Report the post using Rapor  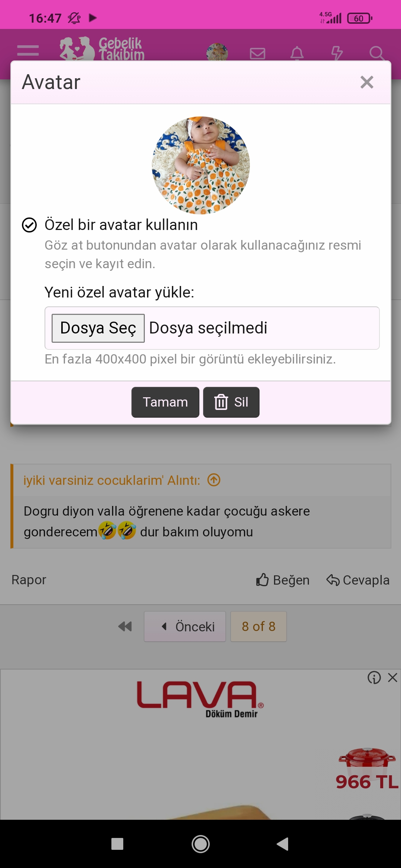click(29, 580)
